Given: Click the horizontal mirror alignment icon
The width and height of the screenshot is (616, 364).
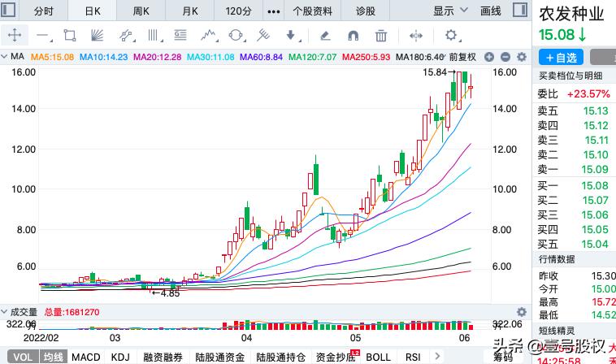Looking at the screenshot, I should pos(415,36).
